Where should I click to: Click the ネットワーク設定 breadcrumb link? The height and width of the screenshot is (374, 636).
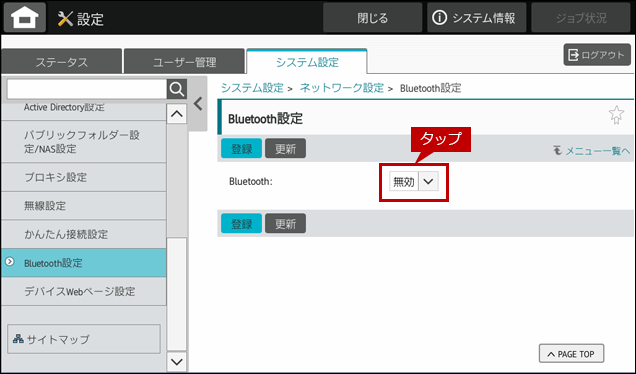click(342, 88)
